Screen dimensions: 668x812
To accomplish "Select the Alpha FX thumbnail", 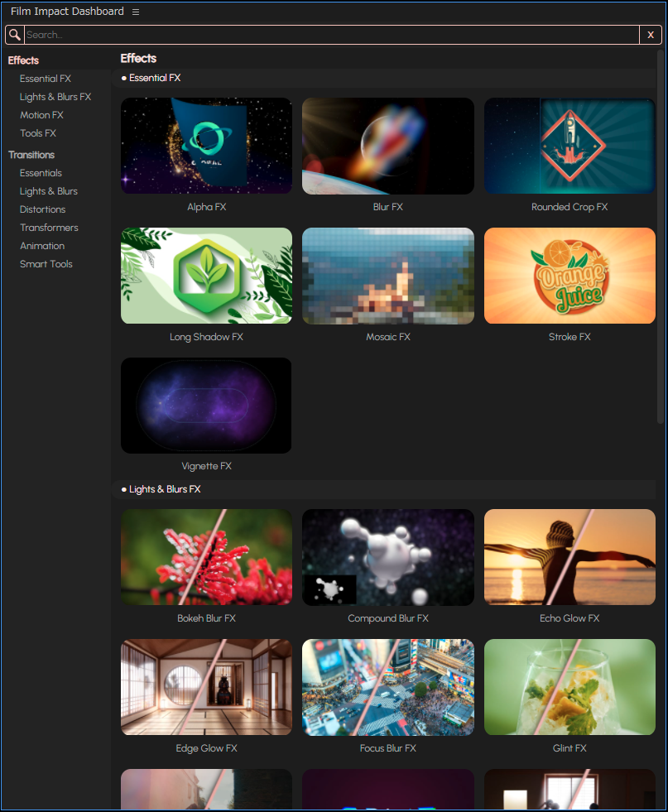I will click(x=206, y=146).
